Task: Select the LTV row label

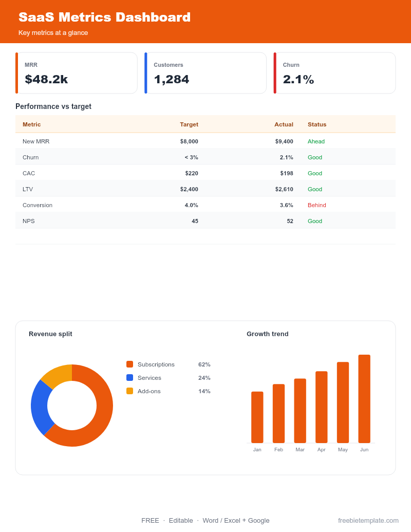Action: [28, 189]
